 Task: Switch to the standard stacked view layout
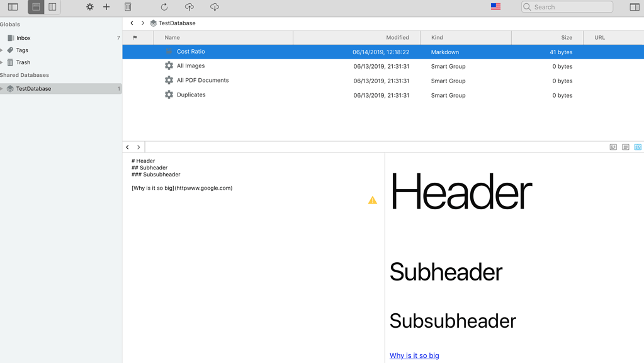[x=36, y=7]
